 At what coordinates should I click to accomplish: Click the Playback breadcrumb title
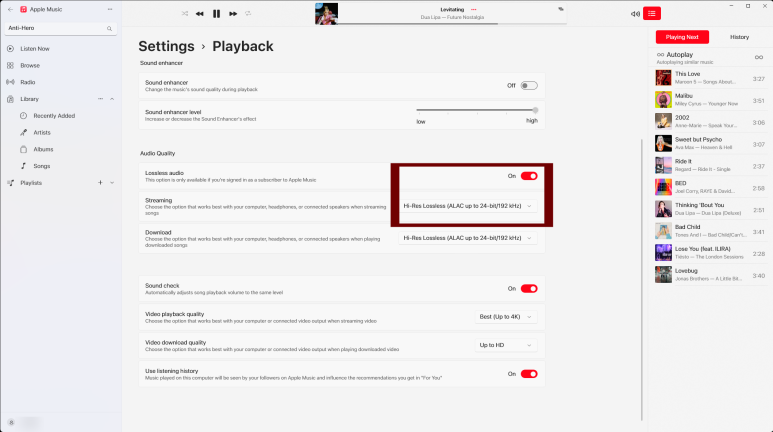243,46
